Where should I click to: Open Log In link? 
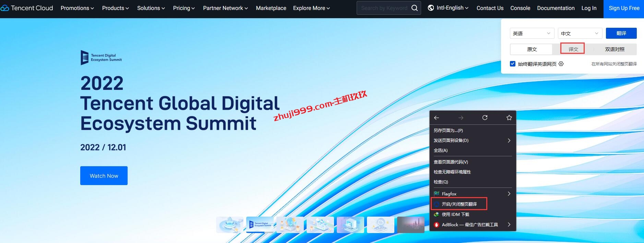[589, 8]
